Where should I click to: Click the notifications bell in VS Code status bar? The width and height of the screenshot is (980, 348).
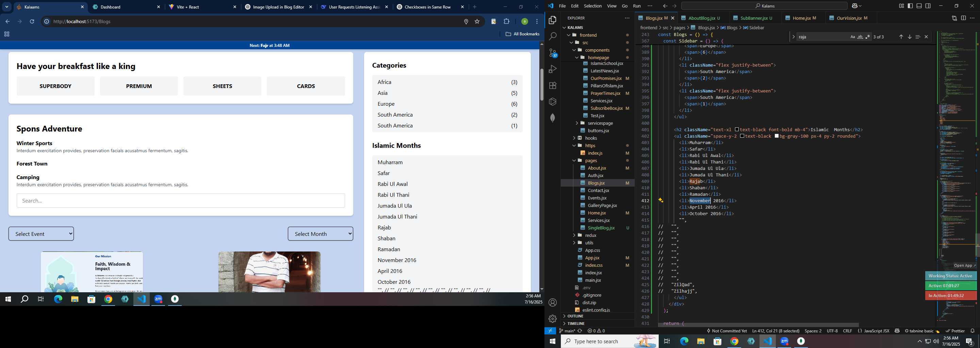pyautogui.click(x=973, y=331)
